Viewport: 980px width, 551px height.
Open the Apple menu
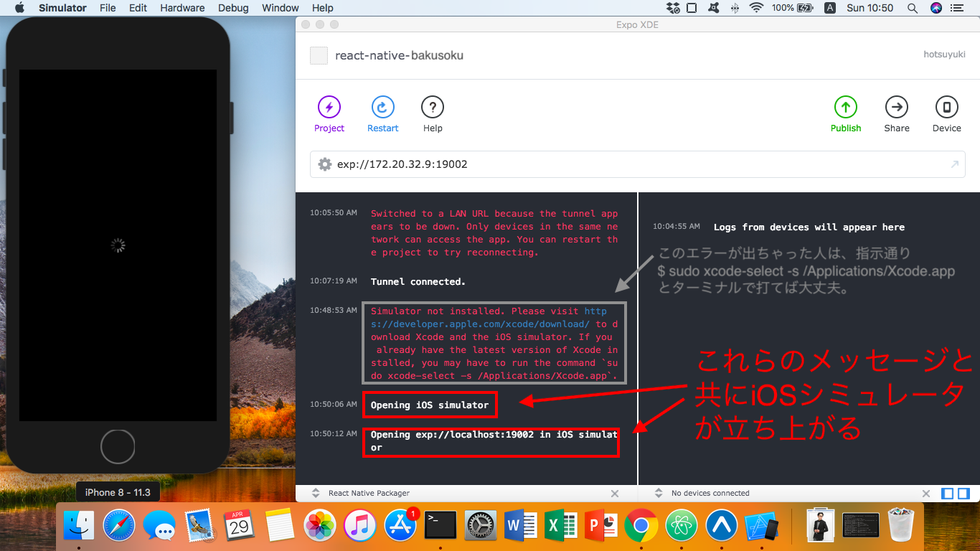click(19, 8)
